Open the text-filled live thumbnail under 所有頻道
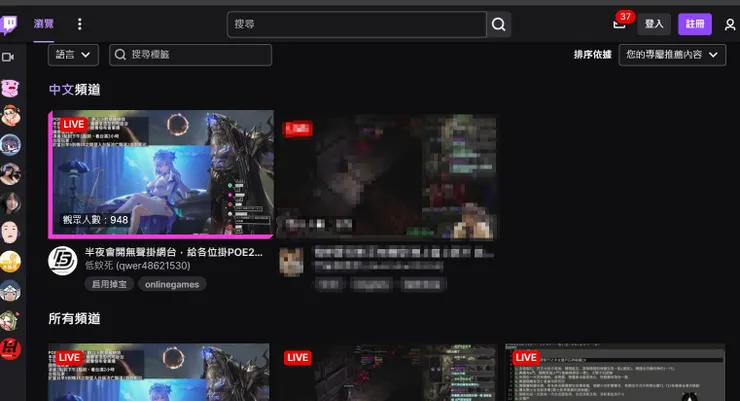 (615, 372)
